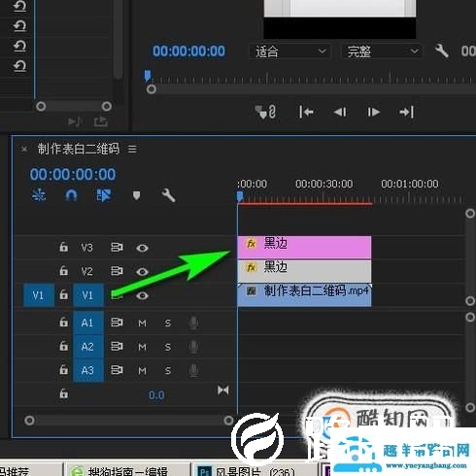Select V3 track target label
Viewport: 476px width, 476px height.
coord(87,248)
